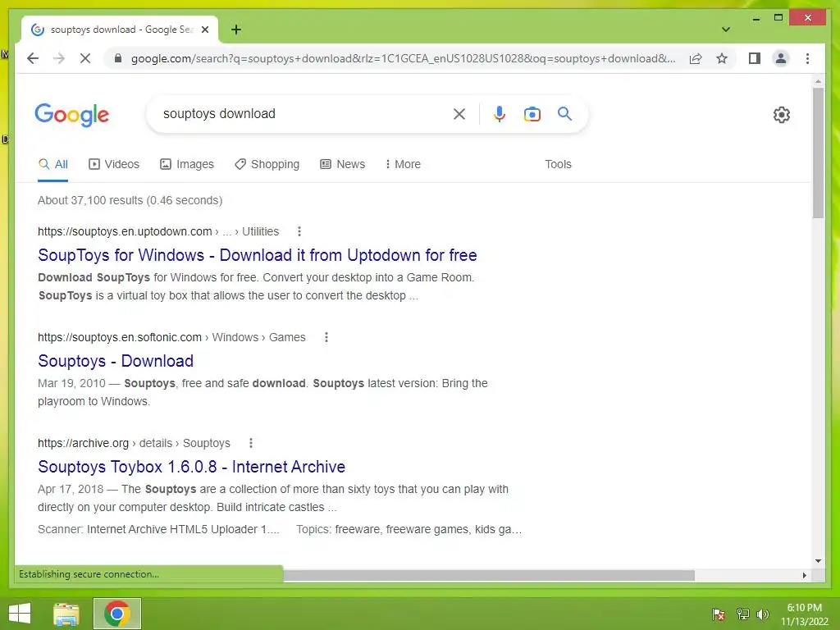Expand the tab search dropdown arrow
Screen dimensions: 840x630
(x=725, y=30)
